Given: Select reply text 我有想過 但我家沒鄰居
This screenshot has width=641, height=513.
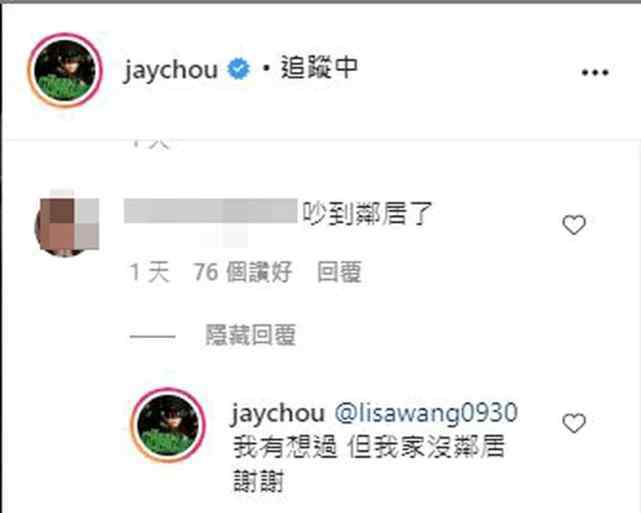Looking at the screenshot, I should (370, 447).
